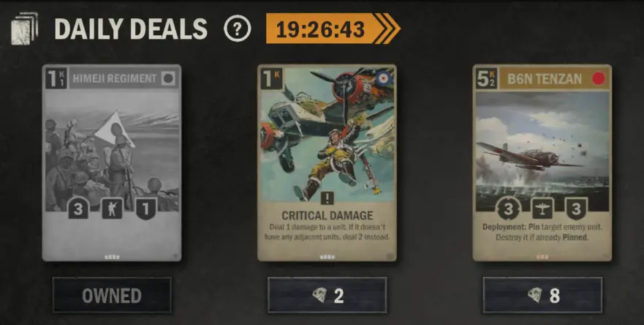The width and height of the screenshot is (644, 325).
Task: Click the 5K cost badge on B6N Tenzan
Action: tap(487, 78)
